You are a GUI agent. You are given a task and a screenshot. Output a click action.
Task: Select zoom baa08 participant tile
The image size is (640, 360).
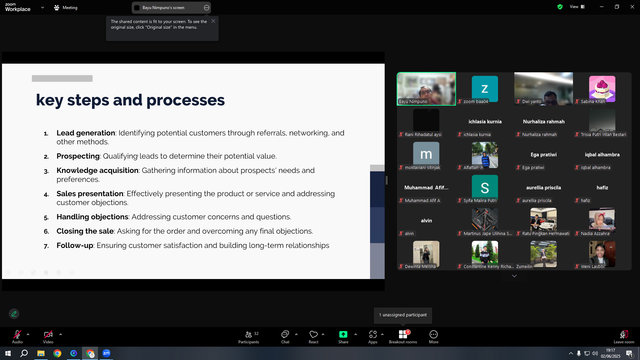(485, 89)
